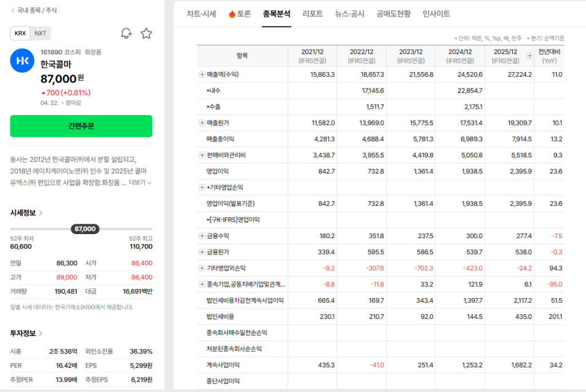Click the 계속사업이익 row label
The height and width of the screenshot is (392, 586).
223,365
